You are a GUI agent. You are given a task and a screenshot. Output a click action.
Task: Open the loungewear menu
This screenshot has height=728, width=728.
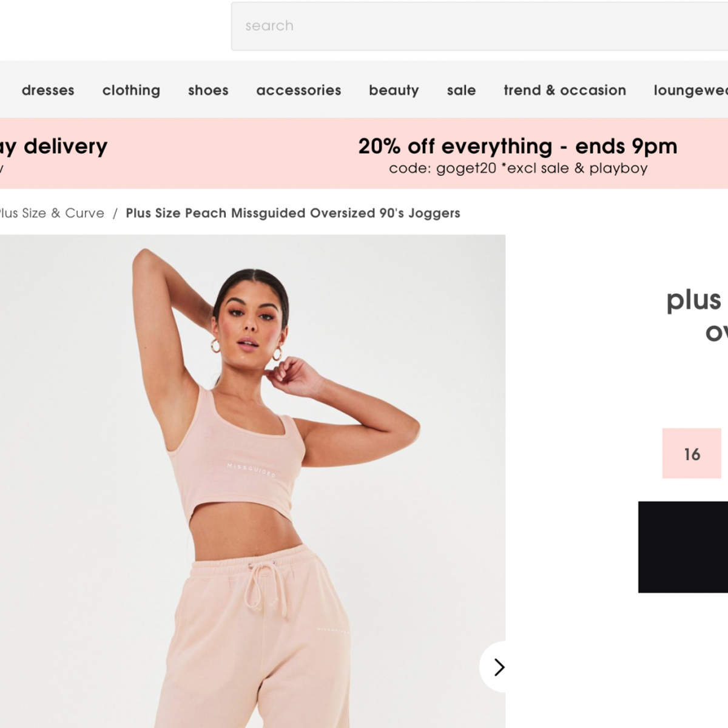click(x=690, y=90)
